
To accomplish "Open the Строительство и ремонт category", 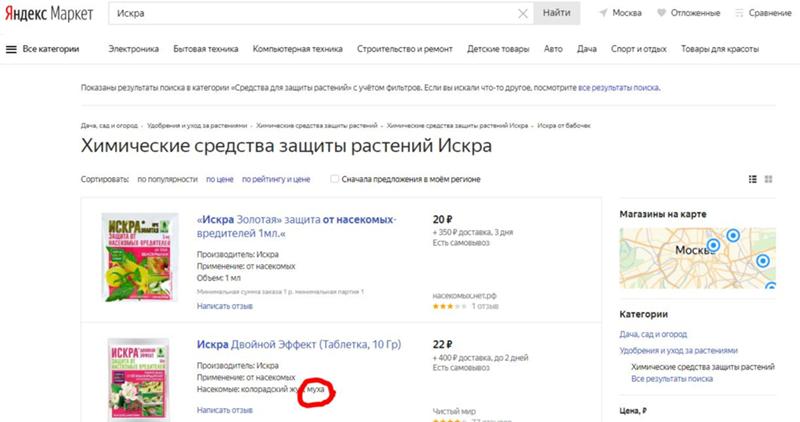I will point(405,49).
